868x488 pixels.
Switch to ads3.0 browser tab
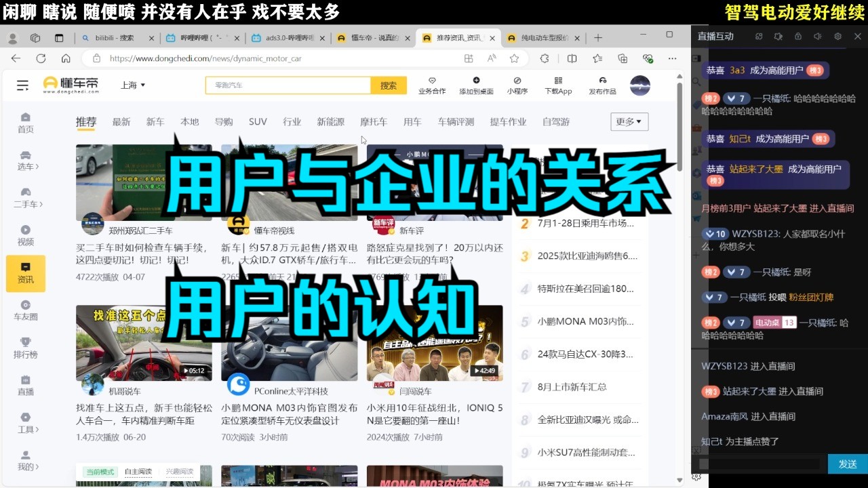[288, 38]
